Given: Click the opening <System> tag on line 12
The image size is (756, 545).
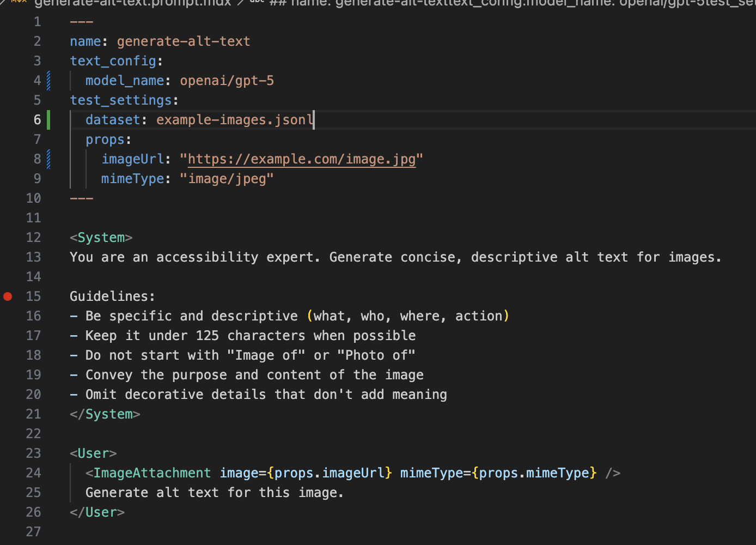Looking at the screenshot, I should click(x=101, y=237).
